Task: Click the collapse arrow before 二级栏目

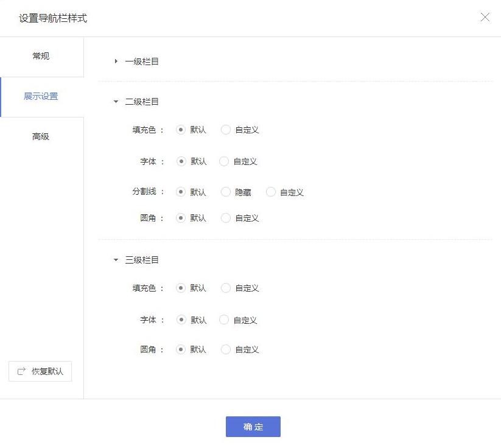Action: click(114, 102)
